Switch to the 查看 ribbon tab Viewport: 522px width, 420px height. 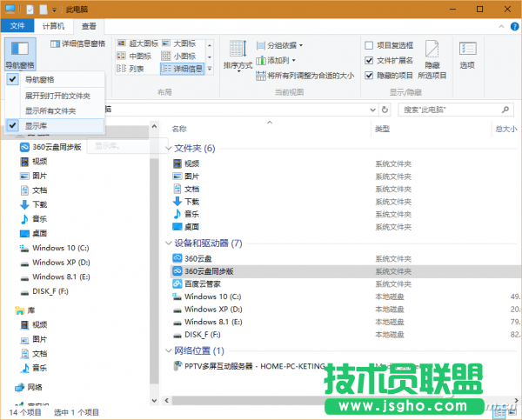(89, 26)
